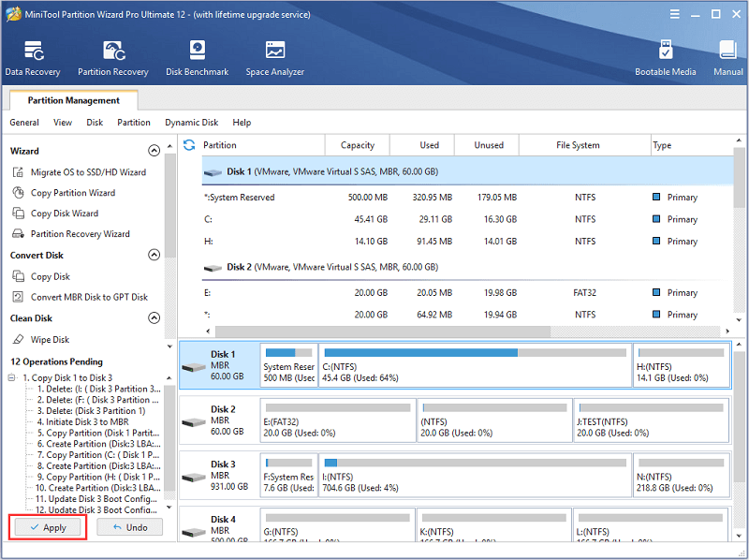Select the H: partition row in the list
The width and height of the screenshot is (749, 560).
(467, 242)
